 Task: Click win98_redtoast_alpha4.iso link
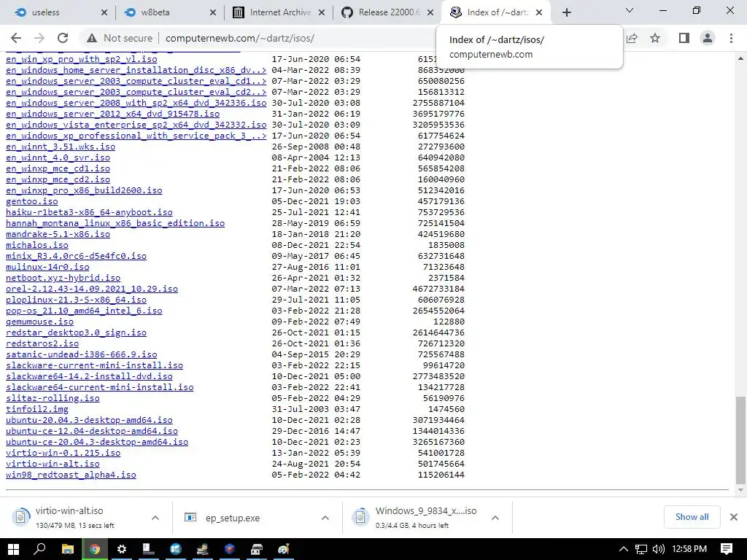coord(71,475)
